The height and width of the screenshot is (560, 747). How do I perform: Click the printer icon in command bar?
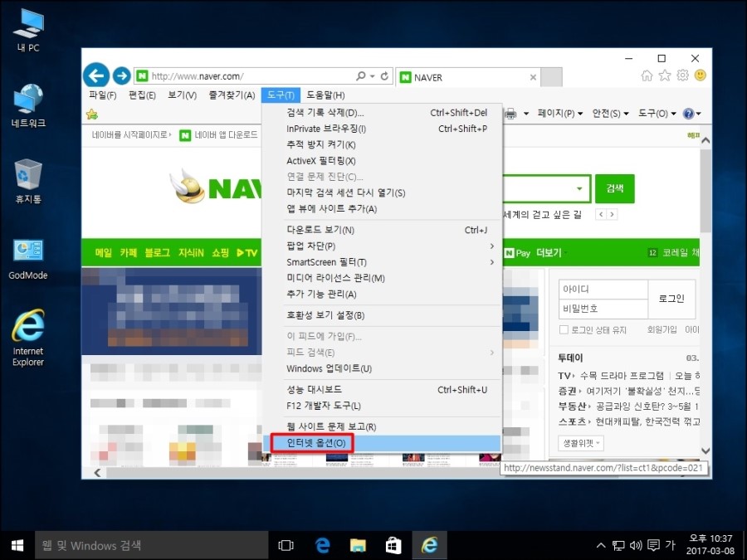[x=510, y=114]
